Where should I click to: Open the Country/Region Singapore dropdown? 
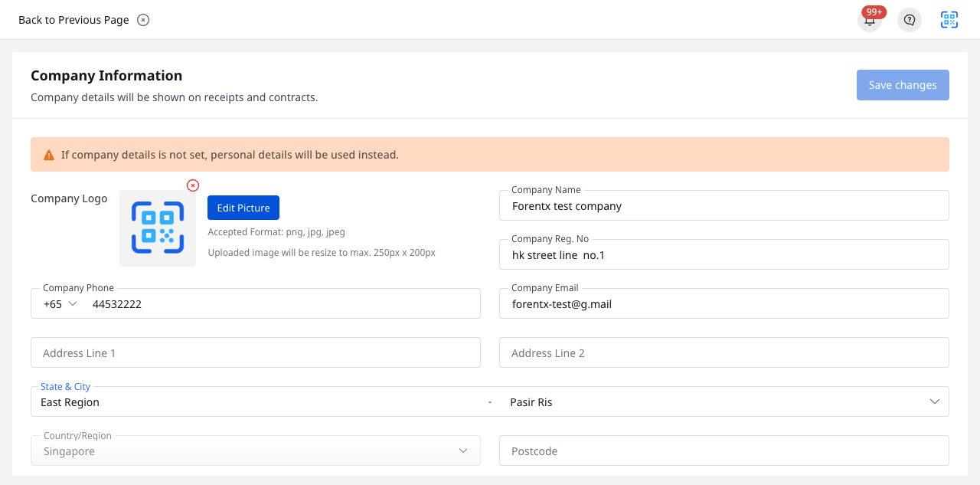point(256,451)
